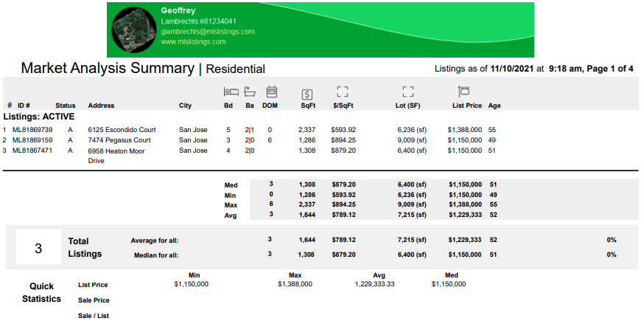Open the www.mlslistings.com website link
Viewport: 644px width, 335px height.
(x=193, y=41)
